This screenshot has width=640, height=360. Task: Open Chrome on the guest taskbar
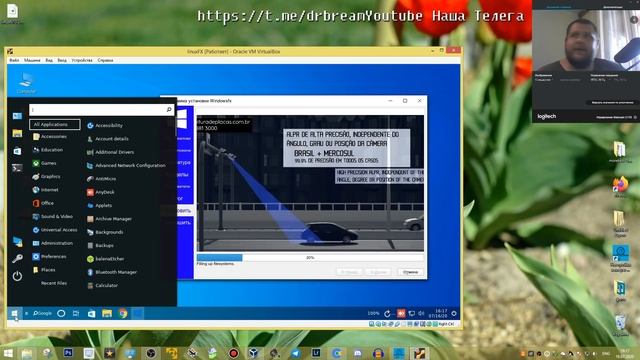pyautogui.click(x=123, y=313)
